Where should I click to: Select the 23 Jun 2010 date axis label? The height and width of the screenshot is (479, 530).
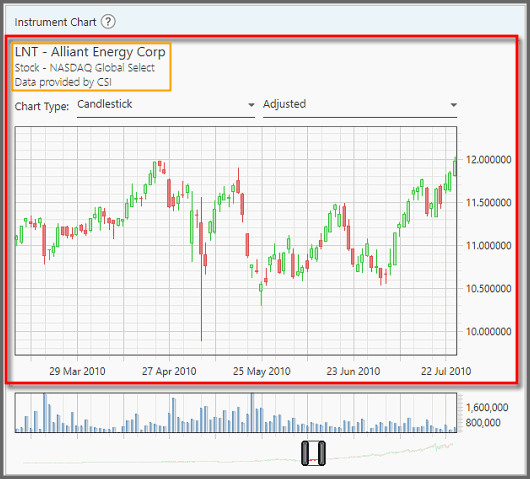click(x=353, y=371)
